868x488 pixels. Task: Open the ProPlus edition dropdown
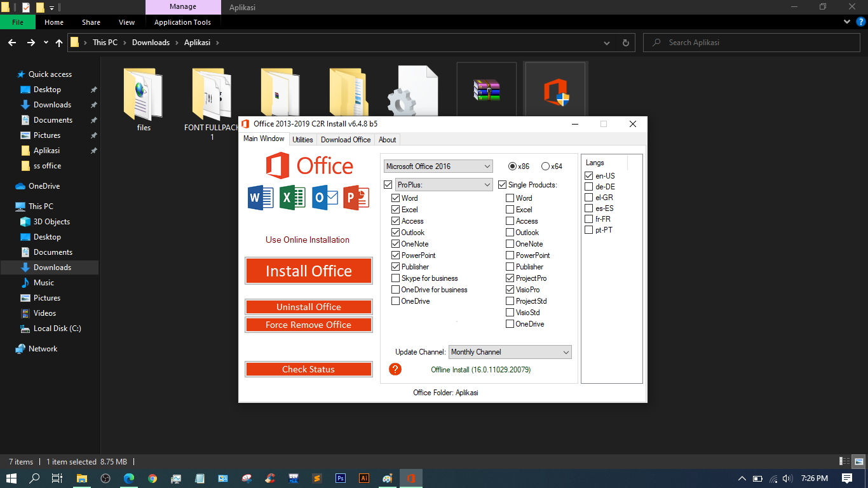click(444, 184)
